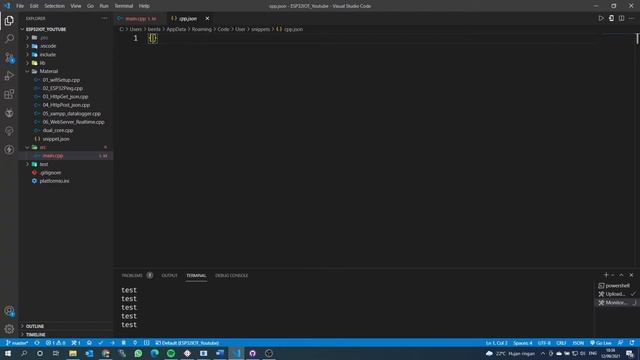
Task: Click the Windows Start button
Action: click(x=8, y=353)
